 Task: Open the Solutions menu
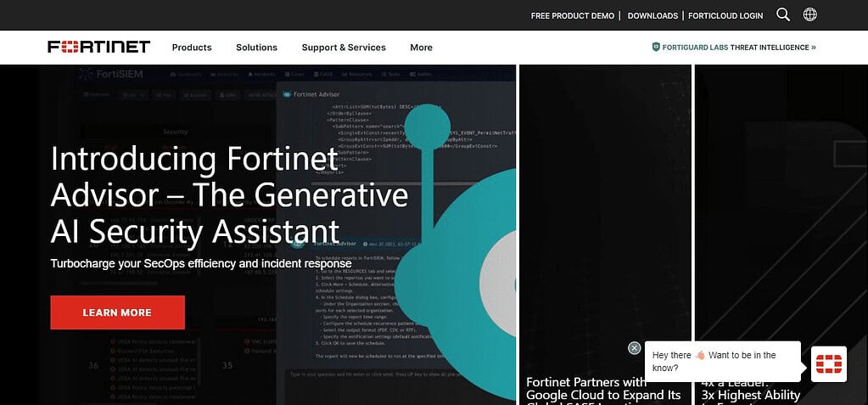(256, 48)
